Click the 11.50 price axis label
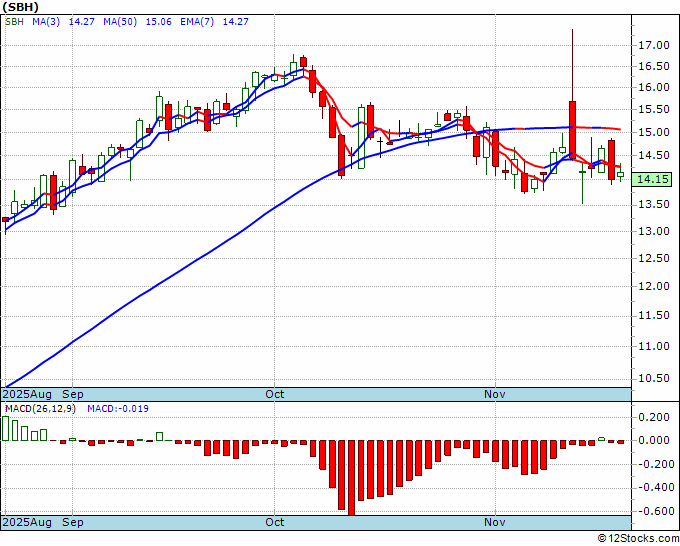The height and width of the screenshot is (546, 680). point(654,315)
